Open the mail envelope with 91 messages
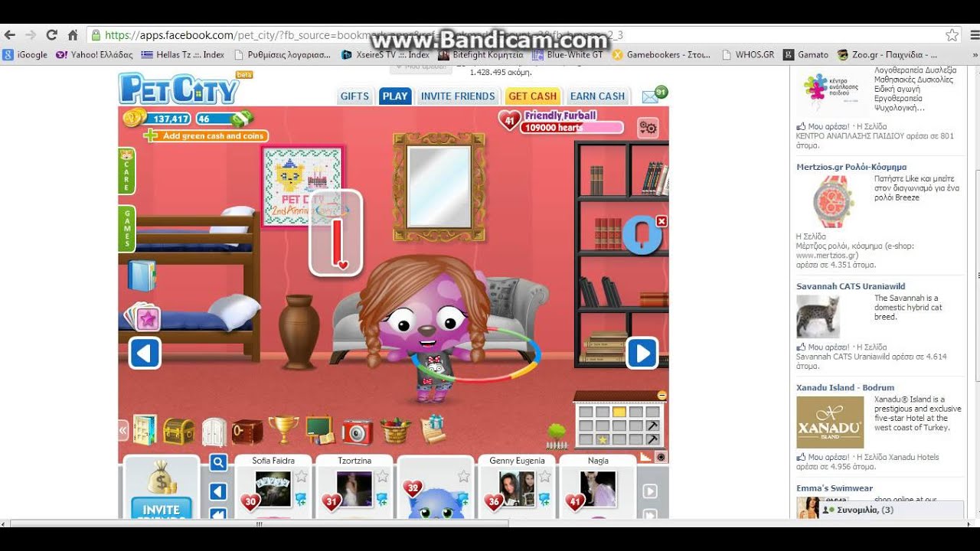Screen dimensions: 980x551 pyautogui.click(x=653, y=95)
